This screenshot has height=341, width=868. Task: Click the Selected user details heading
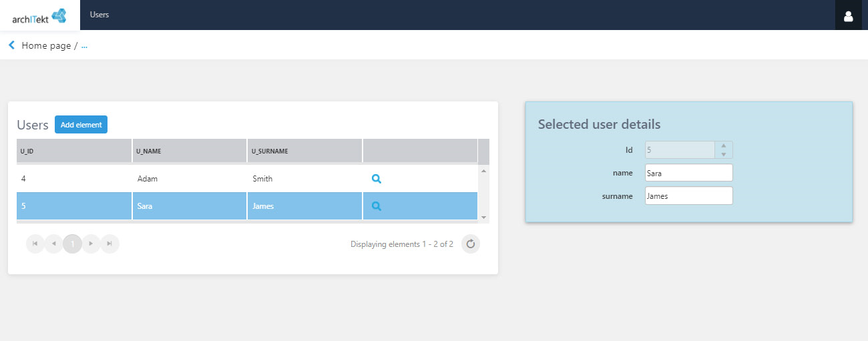599,124
